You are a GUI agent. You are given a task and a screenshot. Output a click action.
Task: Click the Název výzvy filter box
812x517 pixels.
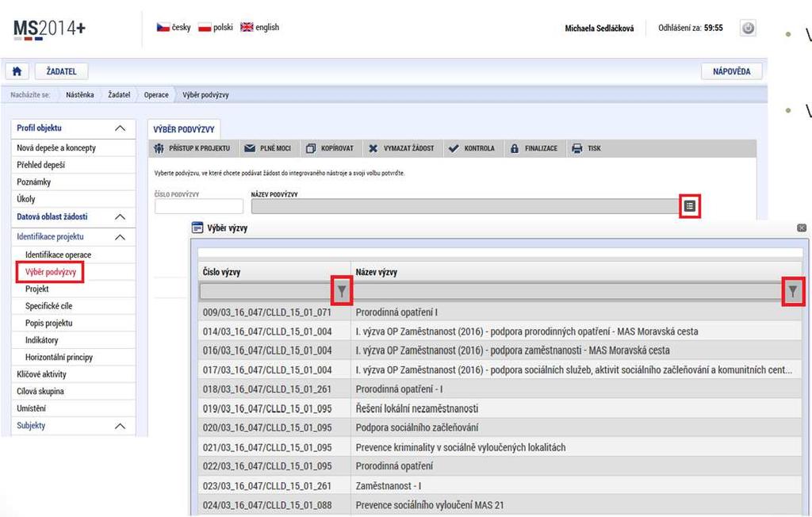tap(568, 292)
